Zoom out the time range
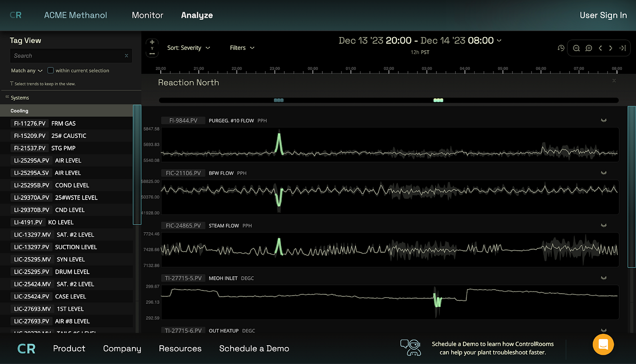 pos(576,48)
